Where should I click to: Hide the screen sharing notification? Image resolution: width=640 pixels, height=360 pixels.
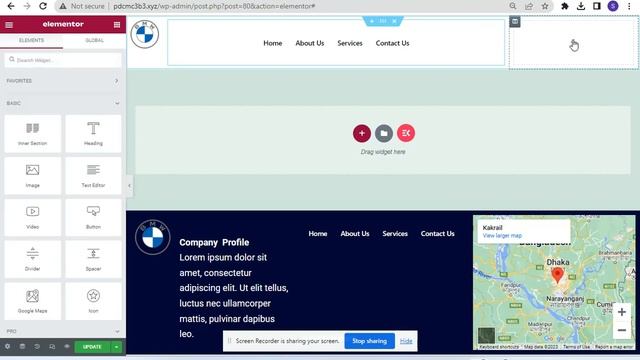(406, 341)
